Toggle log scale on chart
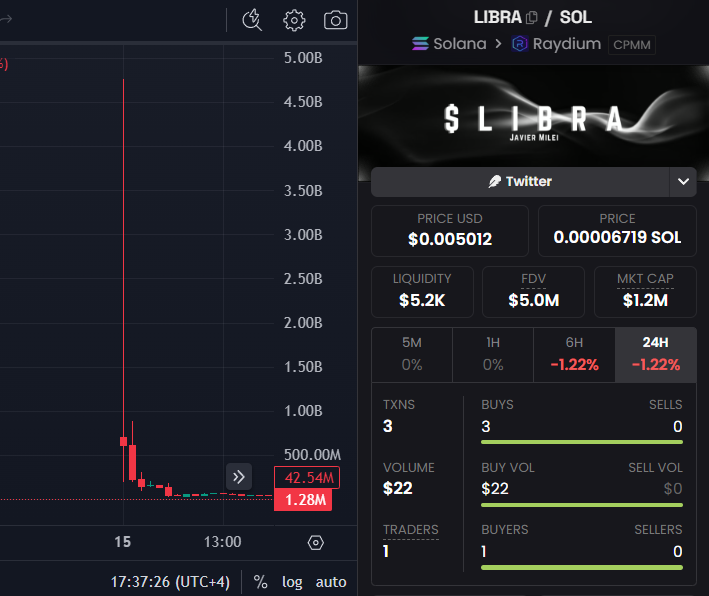Image resolution: width=709 pixels, height=596 pixels. pos(292,582)
